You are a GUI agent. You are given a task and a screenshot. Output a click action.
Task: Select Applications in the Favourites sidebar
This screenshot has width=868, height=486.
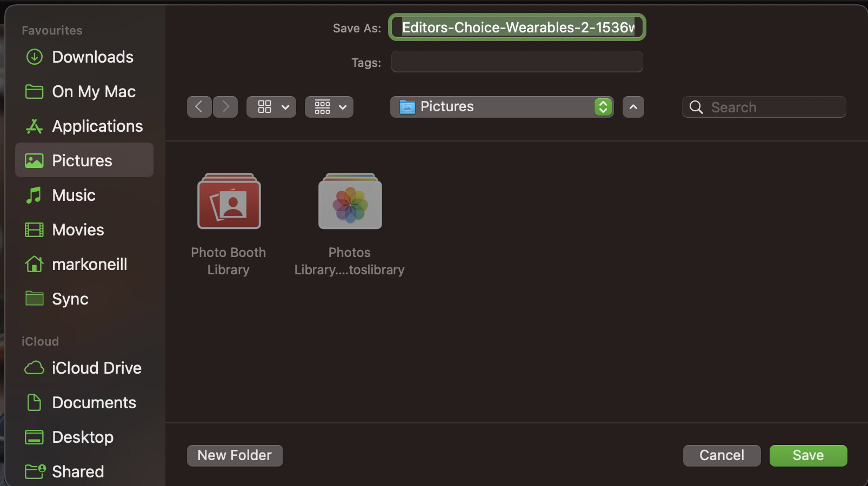point(84,126)
